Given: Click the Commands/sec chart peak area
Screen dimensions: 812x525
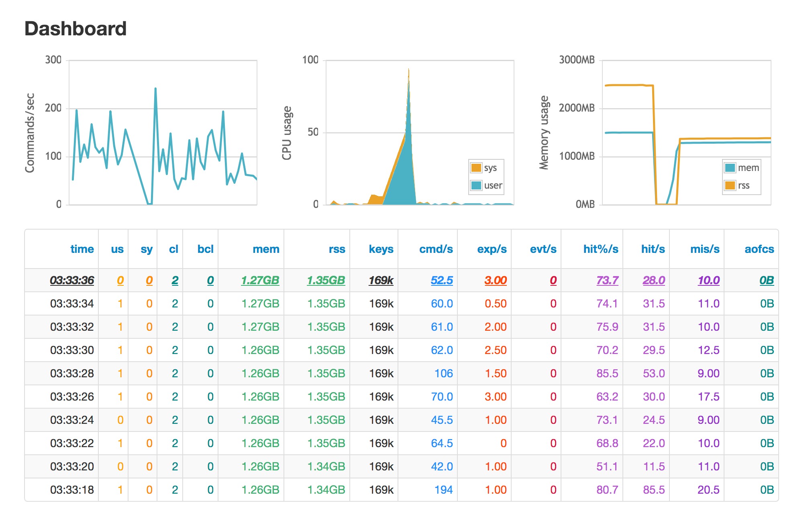Looking at the screenshot, I should coord(155,90).
